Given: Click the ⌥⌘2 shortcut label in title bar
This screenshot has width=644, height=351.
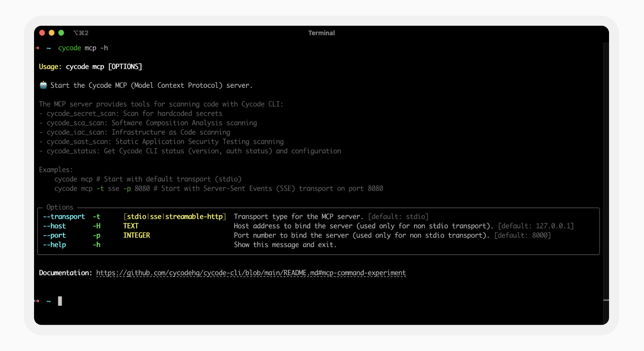Looking at the screenshot, I should [x=80, y=33].
